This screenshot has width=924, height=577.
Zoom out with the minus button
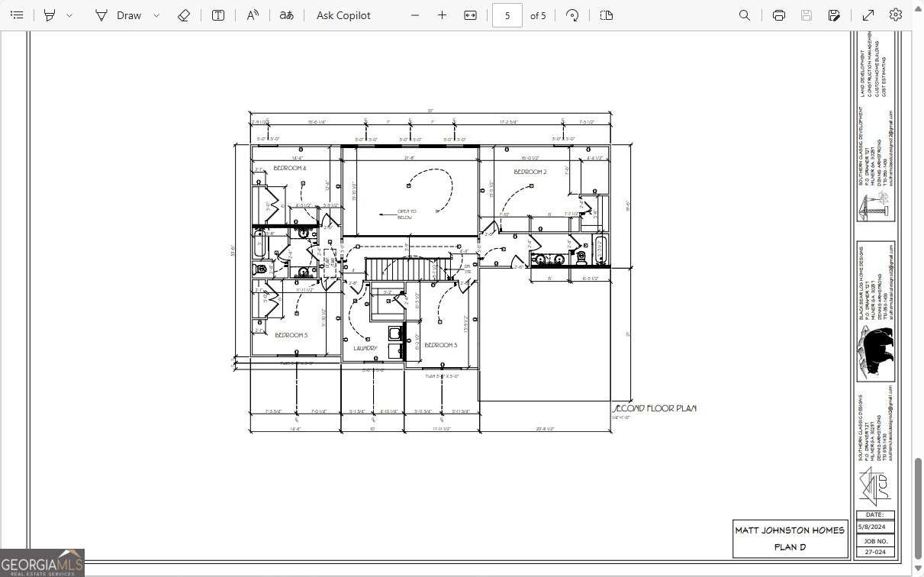pyautogui.click(x=415, y=15)
